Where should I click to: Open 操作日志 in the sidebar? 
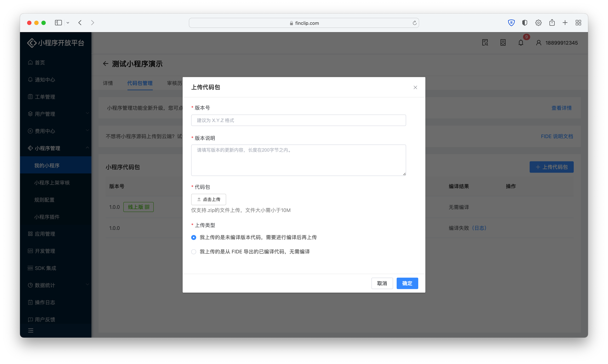pos(56,302)
